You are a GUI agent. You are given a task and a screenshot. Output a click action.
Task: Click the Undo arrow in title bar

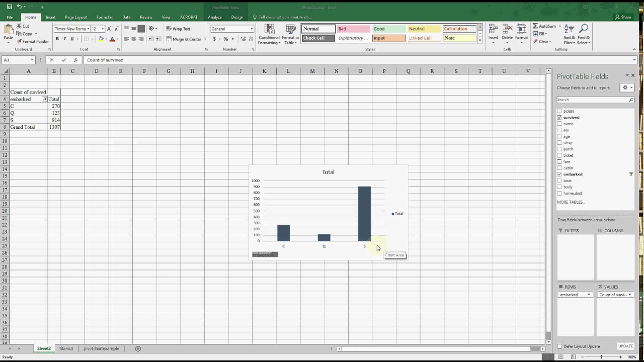tap(19, 7)
